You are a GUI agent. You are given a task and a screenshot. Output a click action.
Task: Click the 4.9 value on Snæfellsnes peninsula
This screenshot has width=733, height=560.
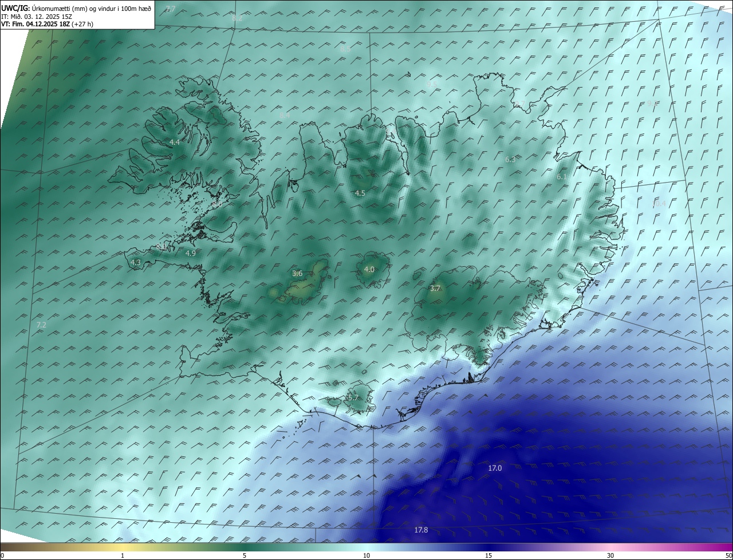click(191, 253)
